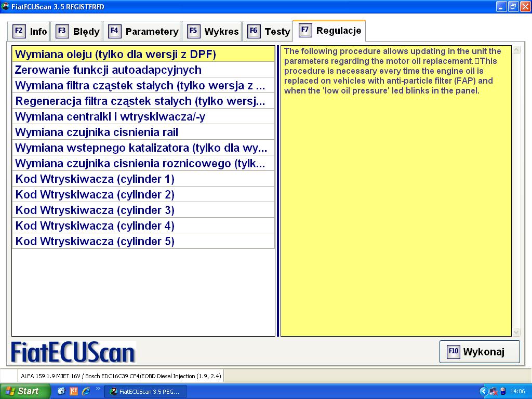The width and height of the screenshot is (532, 399).
Task: Select Kod Wtryskiwacza (cylinder 1)
Action: (143, 179)
